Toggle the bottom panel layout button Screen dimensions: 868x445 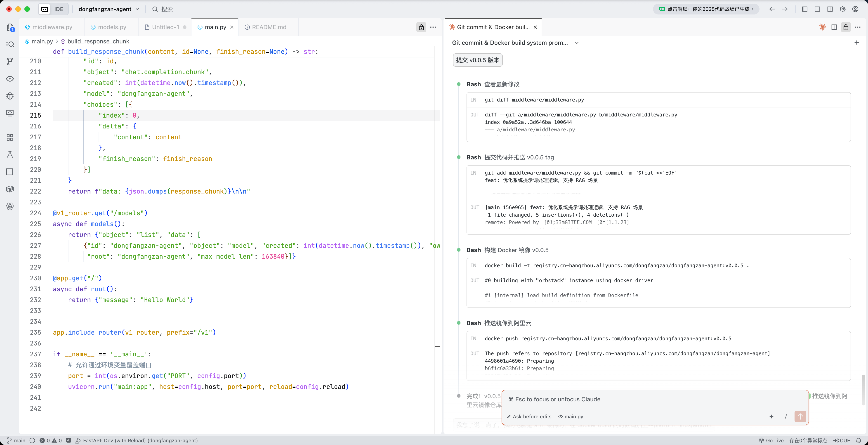[817, 9]
